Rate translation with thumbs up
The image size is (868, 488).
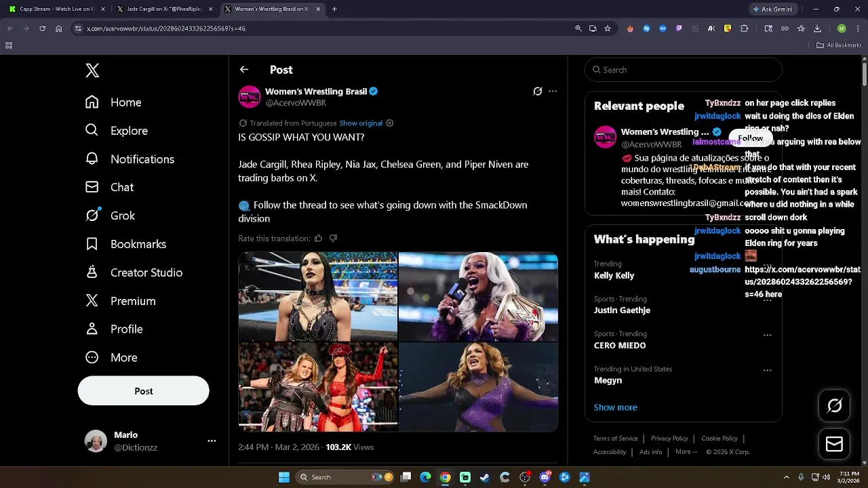[318, 239]
